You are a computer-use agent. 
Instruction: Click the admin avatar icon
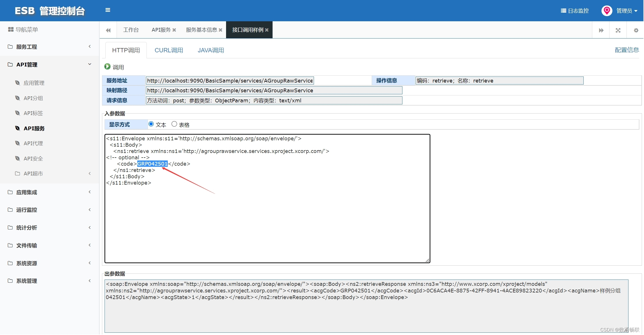607,11
